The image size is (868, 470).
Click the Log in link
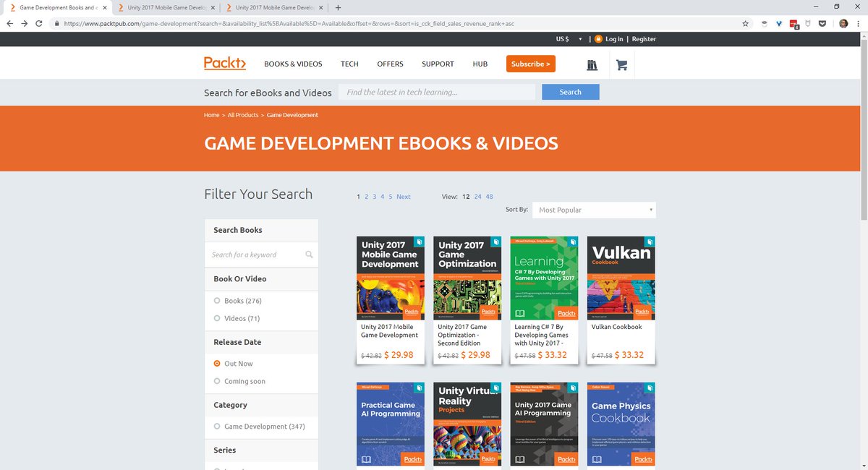point(614,39)
